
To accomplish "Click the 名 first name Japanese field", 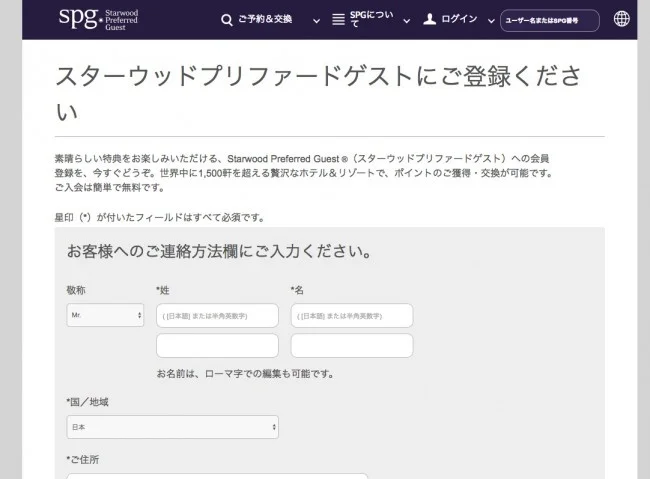I will click(x=351, y=315).
